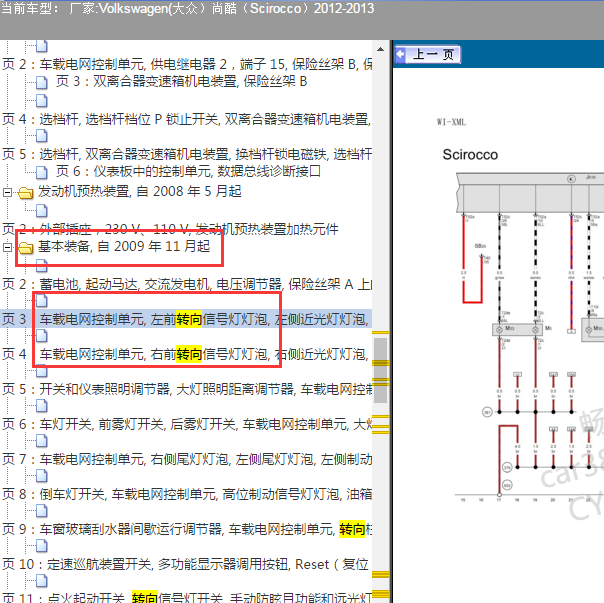Select 页 4 : 车载电网控制单元, 右前转向信号灯灯泡
604x603 pixels.
click(187, 354)
